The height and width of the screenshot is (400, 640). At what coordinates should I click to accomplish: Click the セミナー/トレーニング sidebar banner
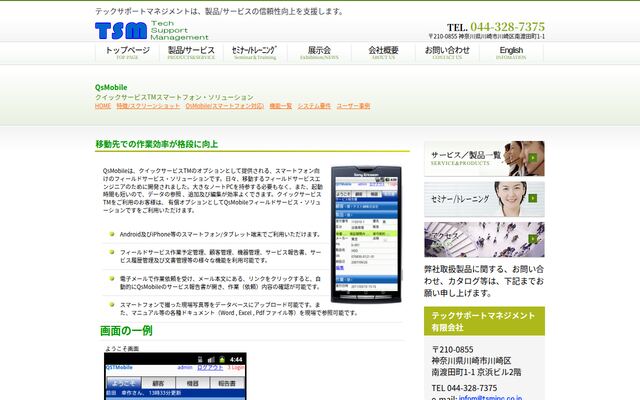coord(484,199)
